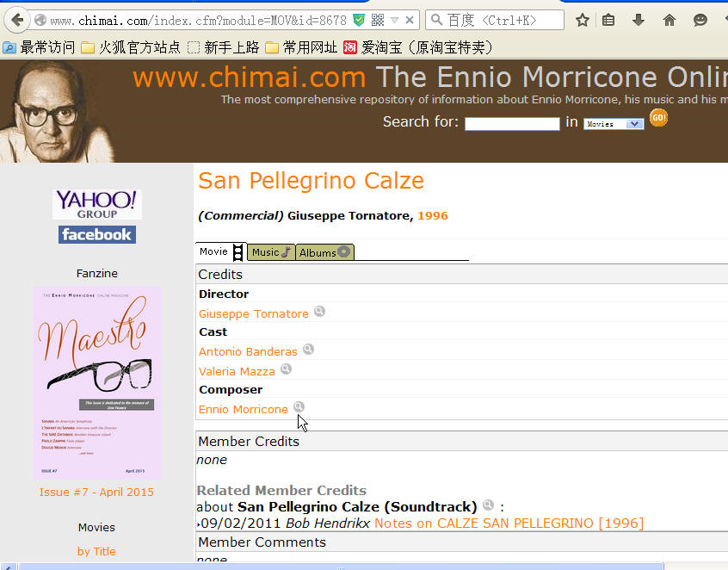Open Ennio Morricone composer link
The height and width of the screenshot is (570, 728).
[244, 409]
